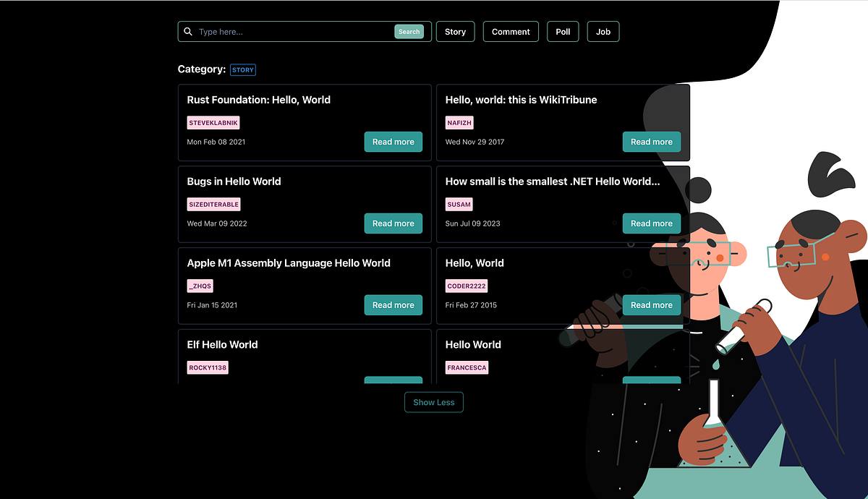Read more about Rust Foundation: Hello, World
This screenshot has height=499, width=868.
(393, 142)
